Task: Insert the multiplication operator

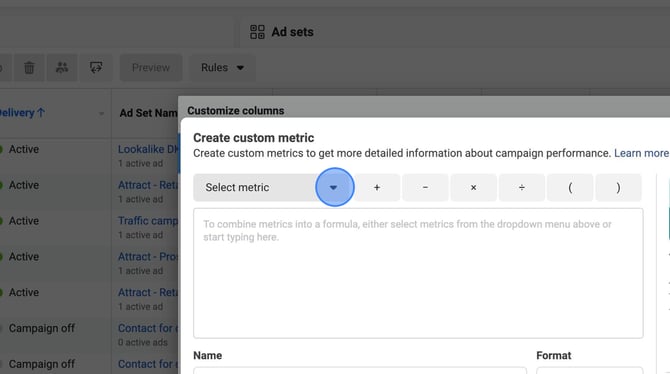Action: 473,187
